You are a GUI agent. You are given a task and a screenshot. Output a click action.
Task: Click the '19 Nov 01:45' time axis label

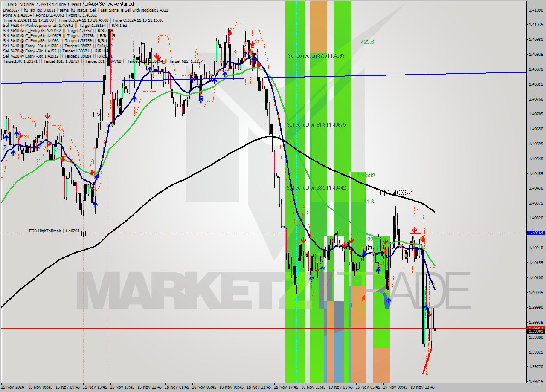pos(340,387)
